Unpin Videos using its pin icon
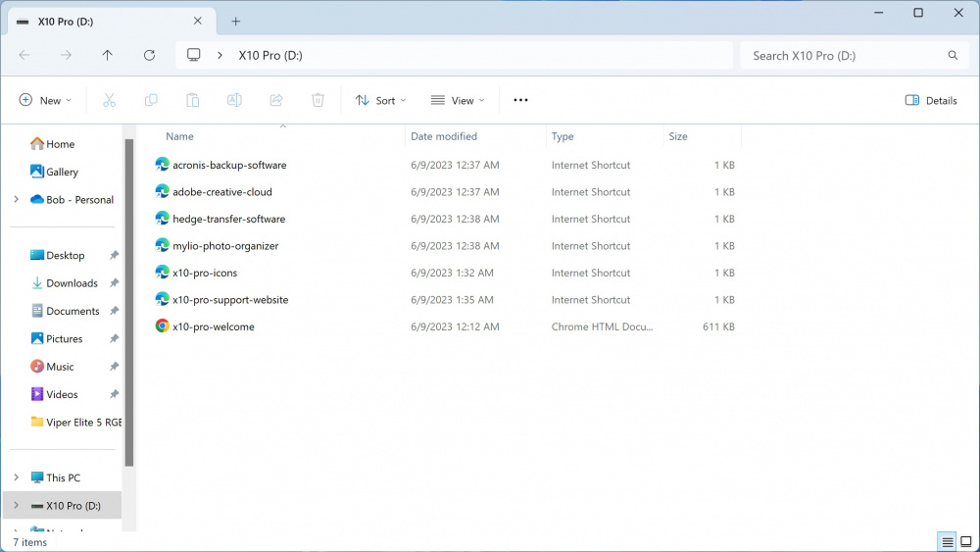This screenshot has width=980, height=552. click(x=114, y=394)
